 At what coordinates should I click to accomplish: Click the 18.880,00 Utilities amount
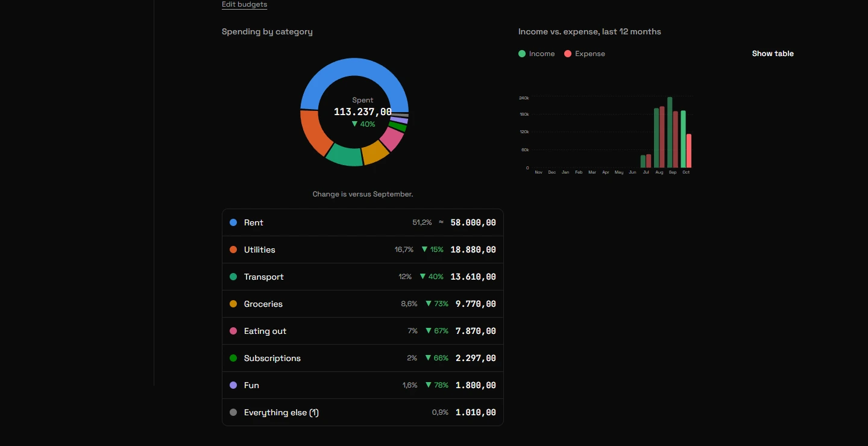click(473, 250)
